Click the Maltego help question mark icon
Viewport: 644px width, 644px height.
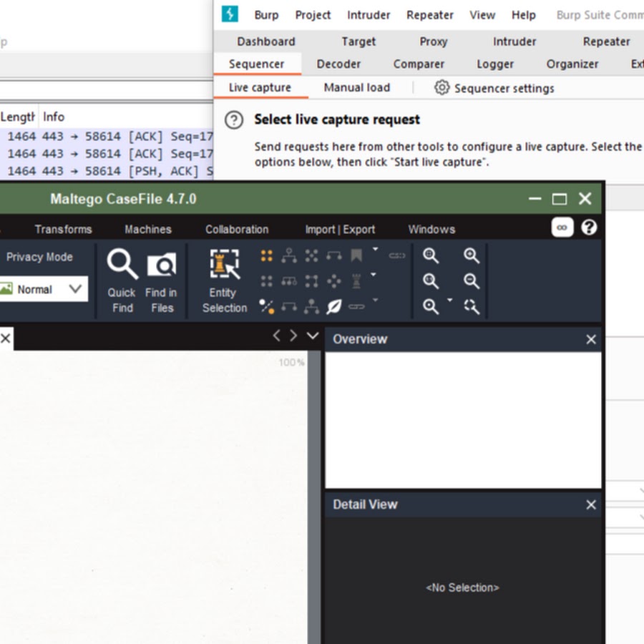point(589,228)
